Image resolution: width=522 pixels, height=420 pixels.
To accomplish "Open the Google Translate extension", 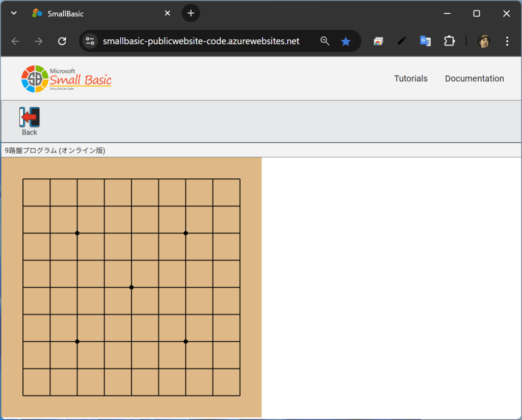I will [x=425, y=41].
